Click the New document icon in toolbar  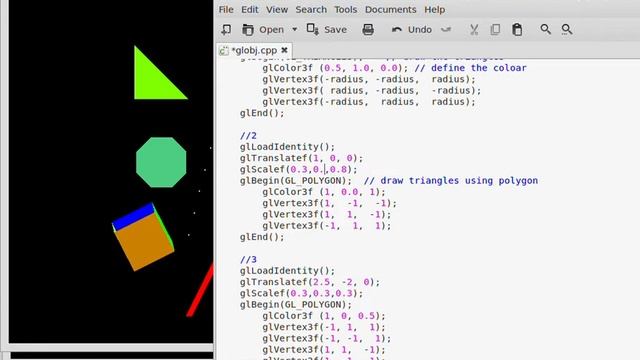[226, 29]
